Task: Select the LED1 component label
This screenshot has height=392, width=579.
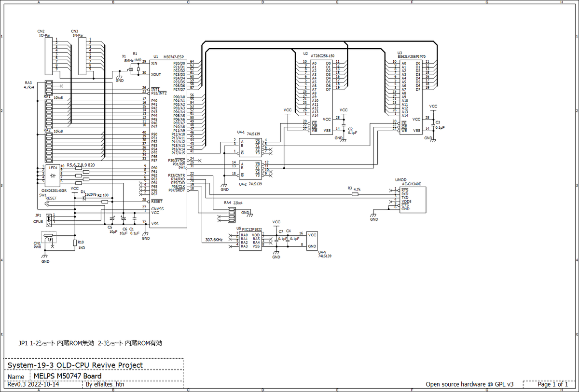Action: (x=53, y=168)
